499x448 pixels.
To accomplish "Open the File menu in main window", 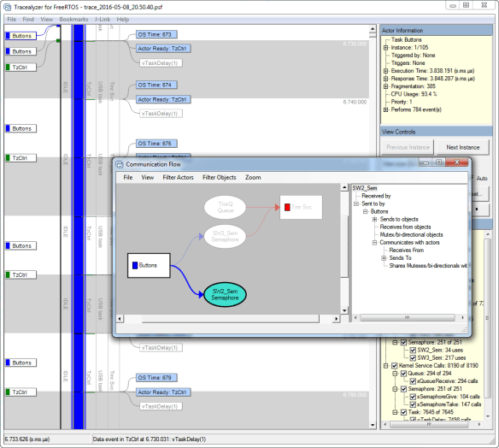I will tap(11, 20).
